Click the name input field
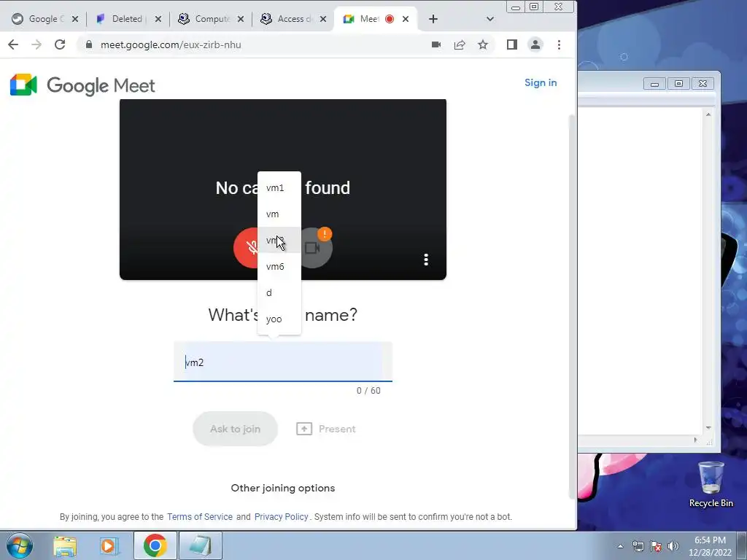This screenshot has width=747, height=560. coord(282,362)
